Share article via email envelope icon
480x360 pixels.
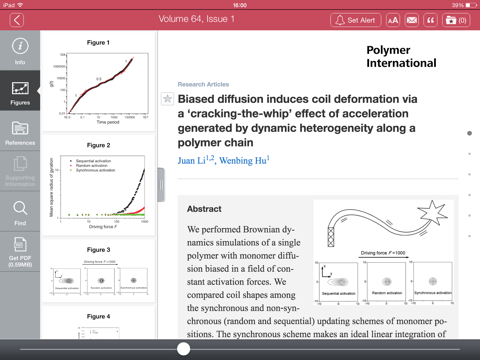[x=412, y=20]
